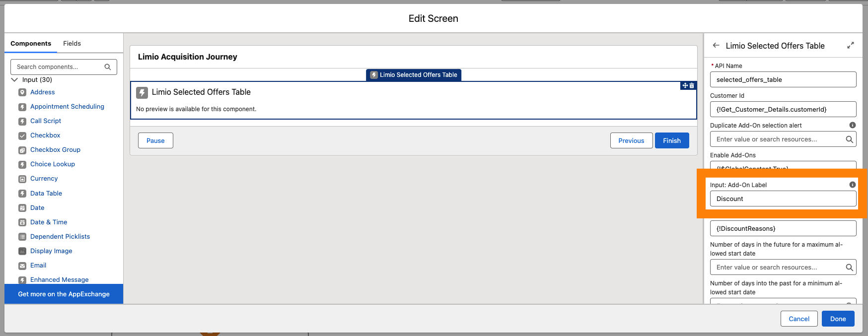The image size is (868, 336).
Task: Switch to the Fields tab
Action: click(x=72, y=44)
